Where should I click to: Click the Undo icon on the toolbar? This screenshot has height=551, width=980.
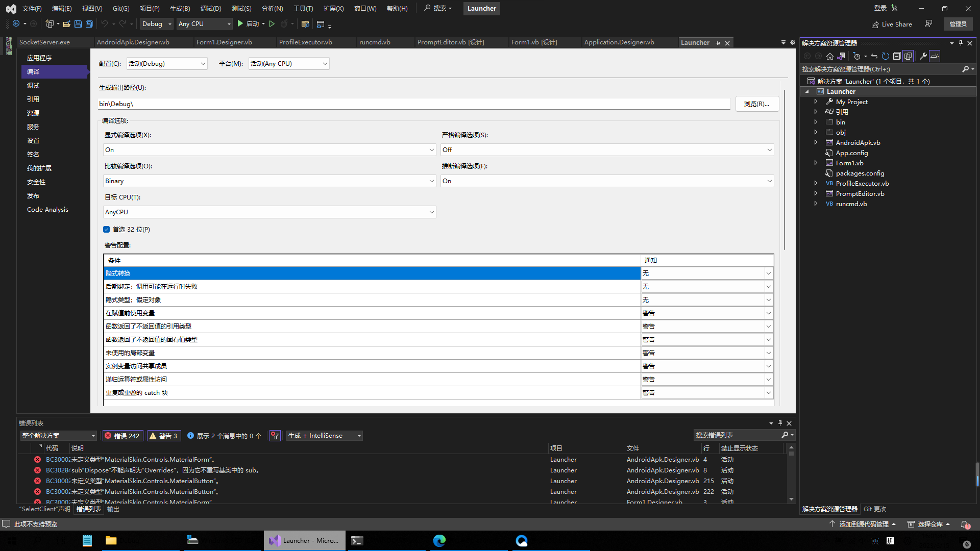[x=104, y=23]
